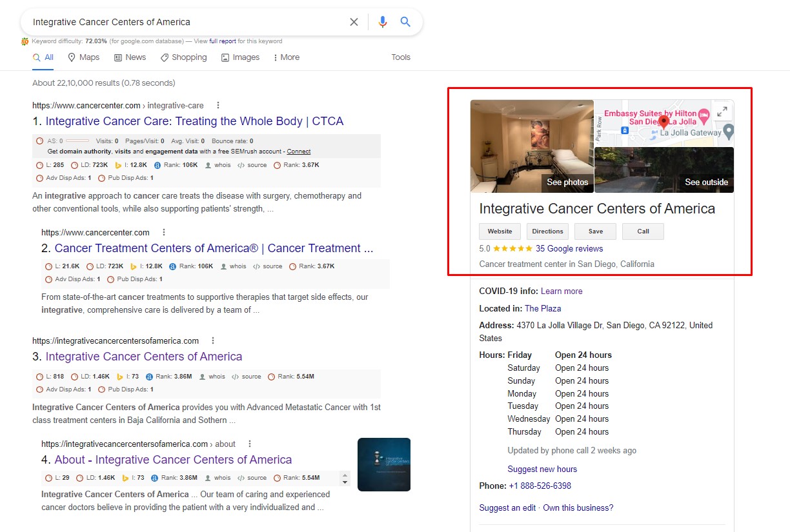Viewport: 790px width, 532px height.
Task: Start voice search with the microphone icon
Action: (x=383, y=22)
